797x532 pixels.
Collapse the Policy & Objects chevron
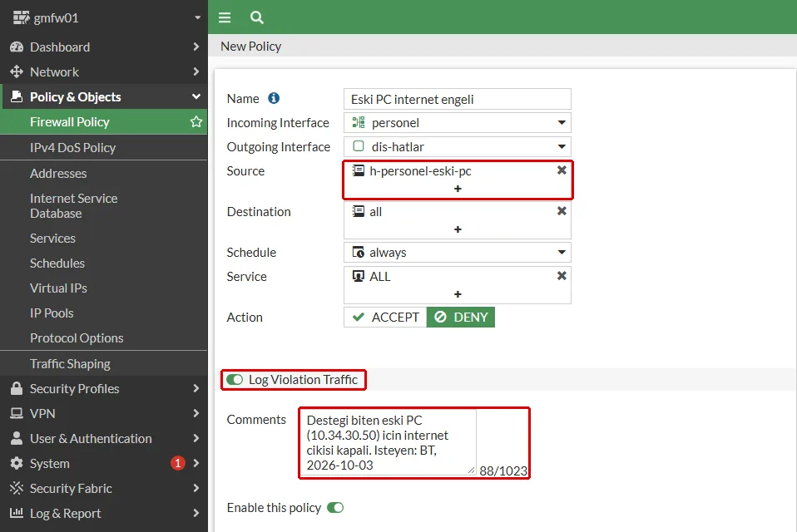[x=196, y=96]
